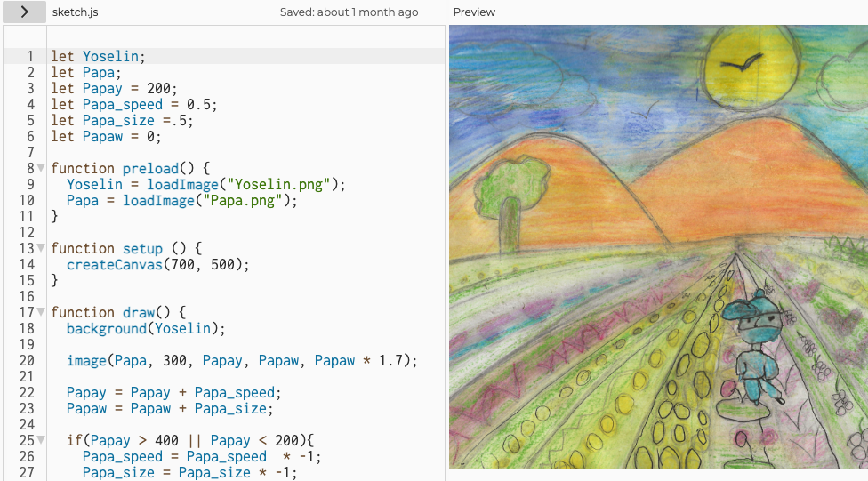The image size is (868, 481).
Task: Click the sketch.js file name
Action: point(74,12)
